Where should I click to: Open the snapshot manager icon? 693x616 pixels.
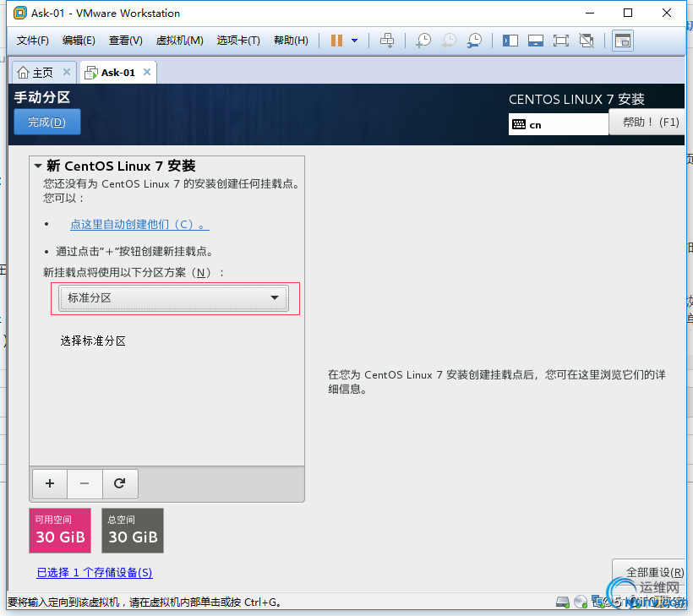(475, 41)
